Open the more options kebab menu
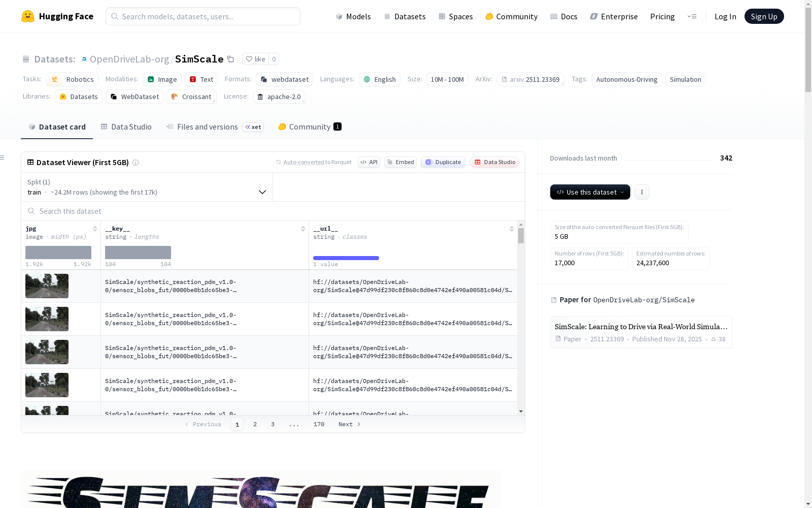Image resolution: width=812 pixels, height=508 pixels. point(642,192)
